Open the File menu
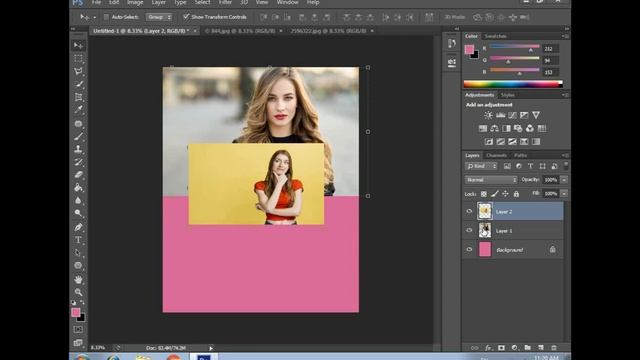The width and height of the screenshot is (640, 360). point(96,2)
